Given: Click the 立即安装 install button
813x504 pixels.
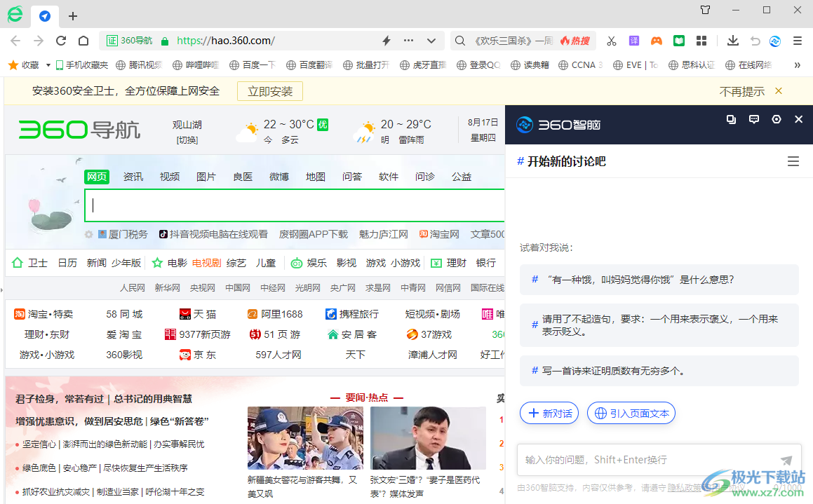Looking at the screenshot, I should point(270,91).
